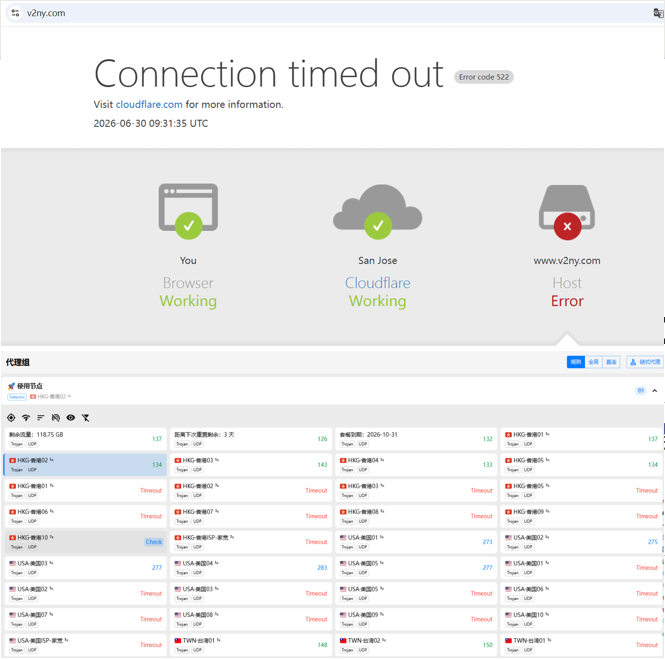The height and width of the screenshot is (659, 665).
Task: Click the server icon with red X
Action: tap(567, 212)
